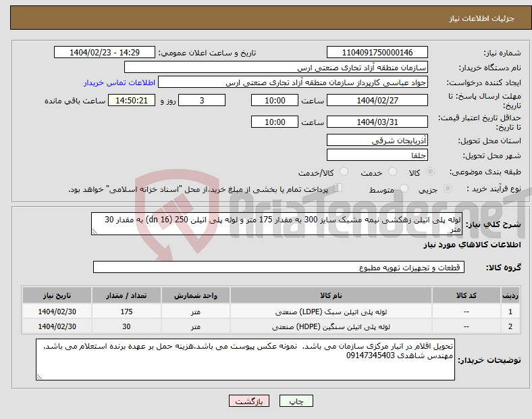
Task: Click row number 1 cell
Action: tap(510, 312)
